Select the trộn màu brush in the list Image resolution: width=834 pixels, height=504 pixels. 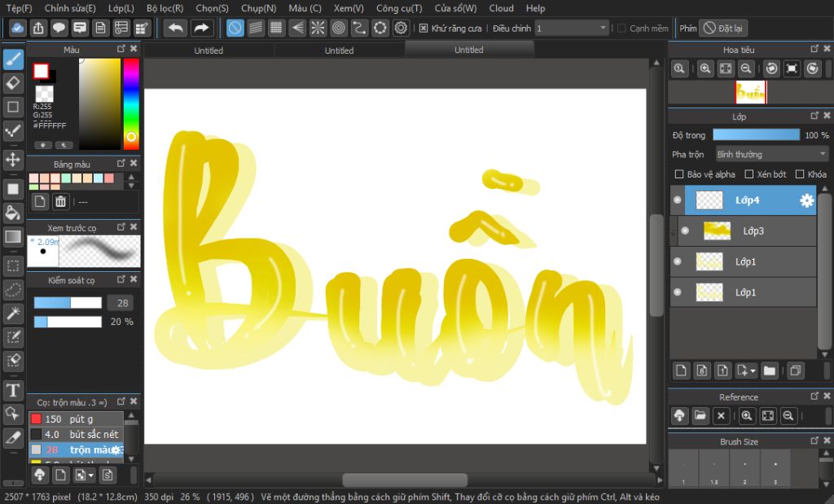click(76, 449)
